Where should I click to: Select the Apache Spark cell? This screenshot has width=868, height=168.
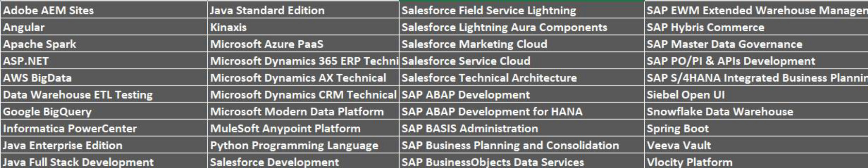[x=104, y=44]
